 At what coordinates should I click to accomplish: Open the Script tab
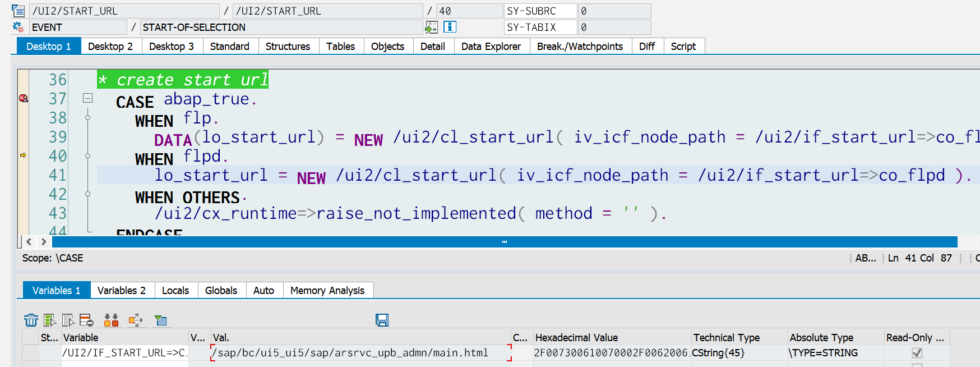(683, 46)
